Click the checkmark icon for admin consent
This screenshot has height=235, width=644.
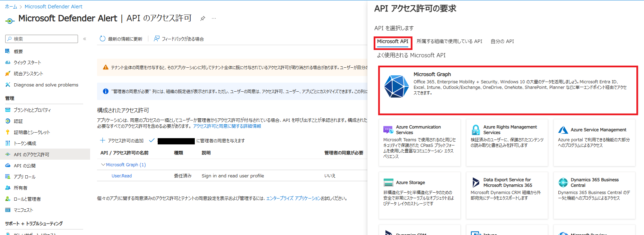pos(151,140)
